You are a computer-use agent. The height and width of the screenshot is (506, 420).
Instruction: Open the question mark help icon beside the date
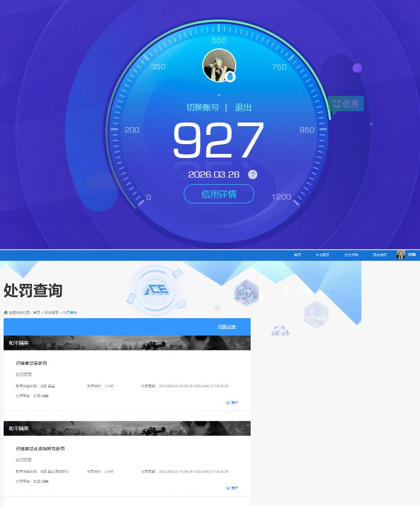tap(252, 175)
